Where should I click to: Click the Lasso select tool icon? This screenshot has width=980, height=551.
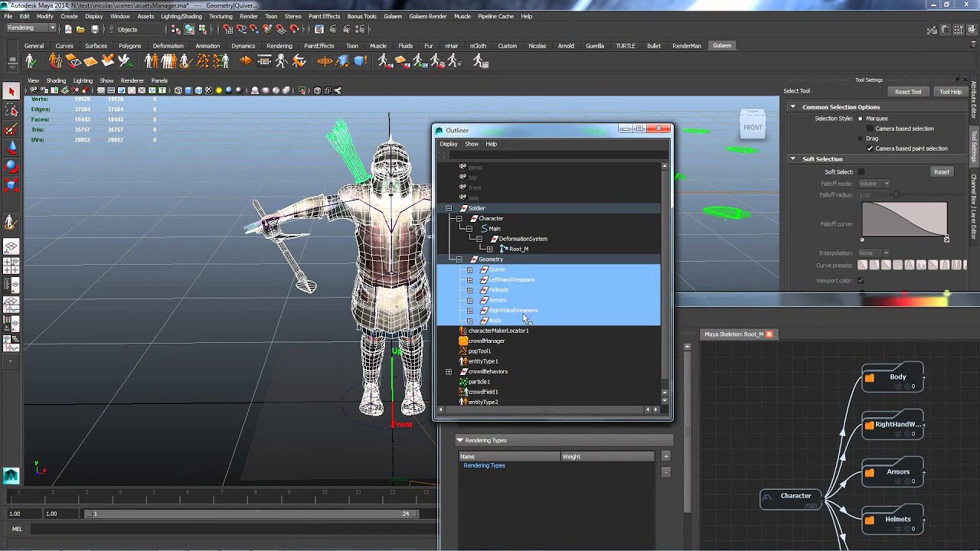pyautogui.click(x=11, y=110)
